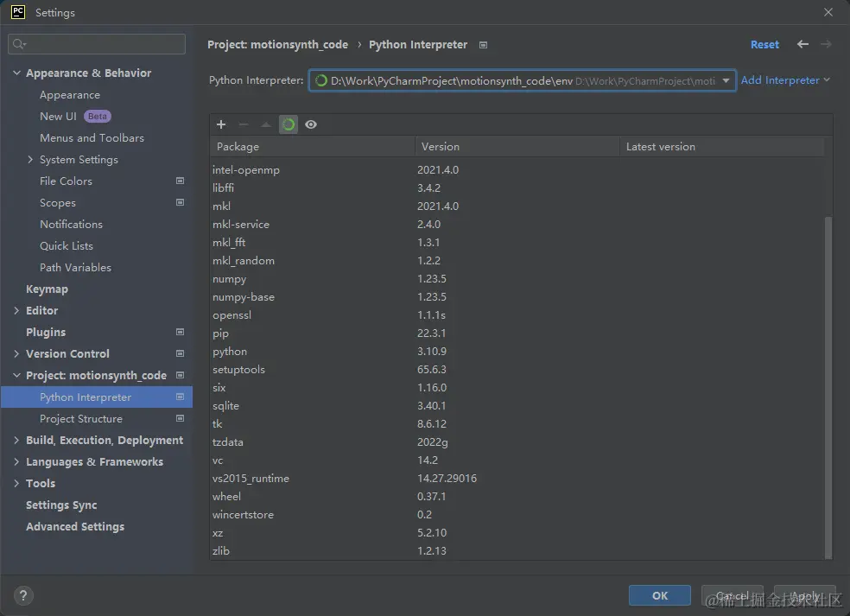Screen dimensions: 850x616
Task: Click the project icon beside Project: motionsynth_code tree item
Action: pyautogui.click(x=180, y=375)
